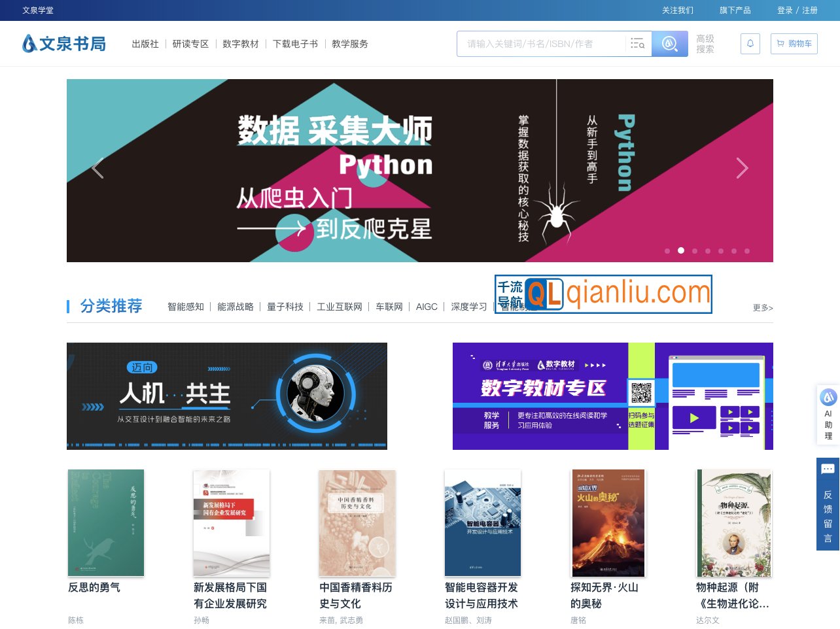Open the notification bell icon
Screen dimensions: 840x629
coord(750,44)
